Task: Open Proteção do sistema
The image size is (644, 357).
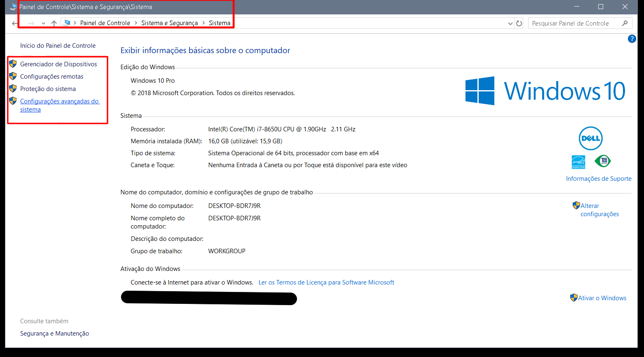Action: [48, 89]
